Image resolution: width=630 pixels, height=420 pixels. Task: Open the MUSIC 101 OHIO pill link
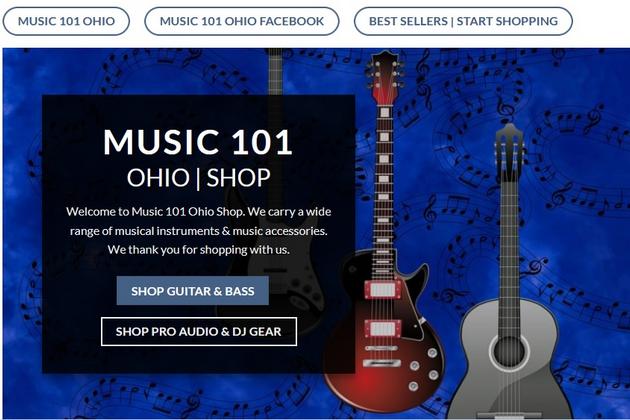(x=66, y=21)
